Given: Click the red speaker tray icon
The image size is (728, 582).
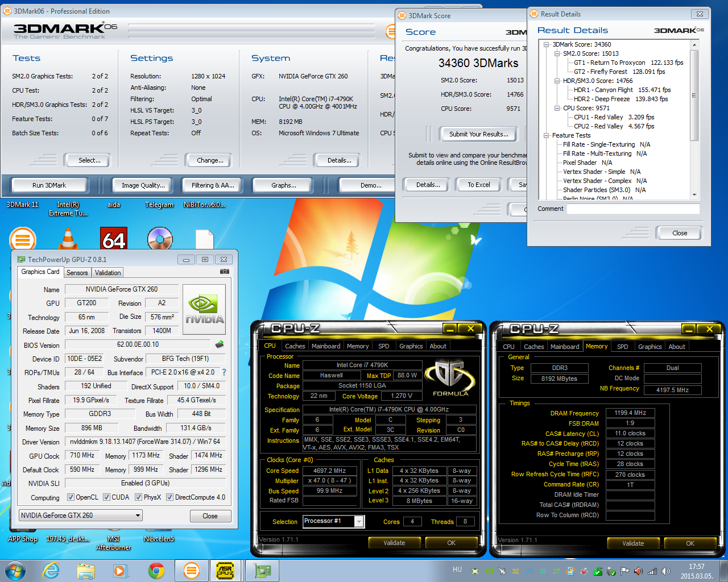Looking at the screenshot, I should tap(639, 571).
